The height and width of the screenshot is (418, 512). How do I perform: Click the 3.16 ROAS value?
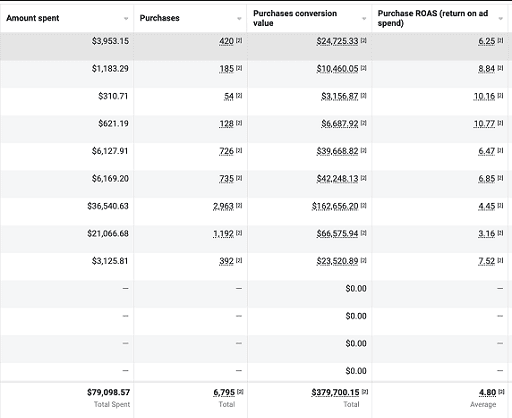click(x=487, y=234)
